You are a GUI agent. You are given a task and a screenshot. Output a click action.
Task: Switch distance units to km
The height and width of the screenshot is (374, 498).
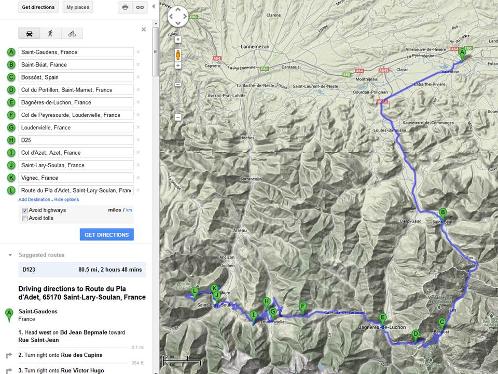click(128, 210)
